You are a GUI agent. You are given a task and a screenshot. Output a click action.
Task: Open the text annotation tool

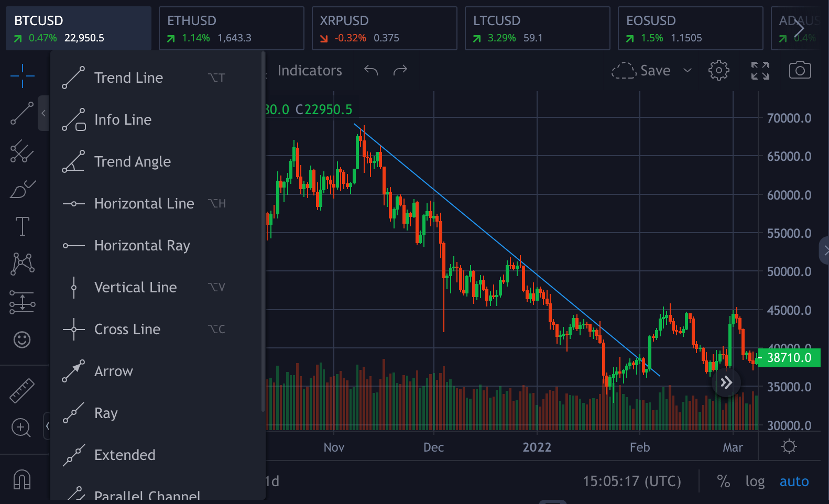click(x=23, y=226)
